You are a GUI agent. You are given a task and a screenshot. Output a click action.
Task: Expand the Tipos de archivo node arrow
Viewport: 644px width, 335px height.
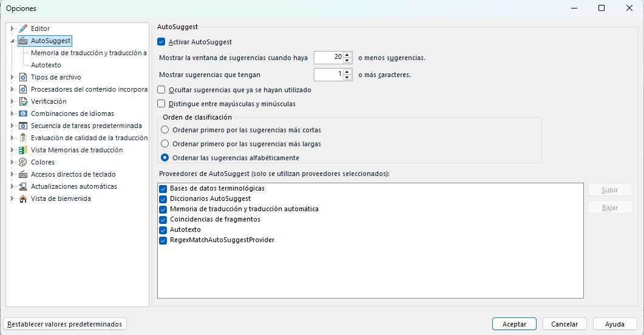pyautogui.click(x=12, y=77)
